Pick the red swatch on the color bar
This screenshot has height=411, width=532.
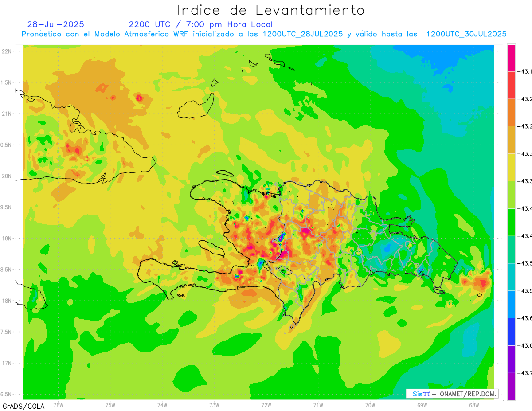(x=511, y=85)
